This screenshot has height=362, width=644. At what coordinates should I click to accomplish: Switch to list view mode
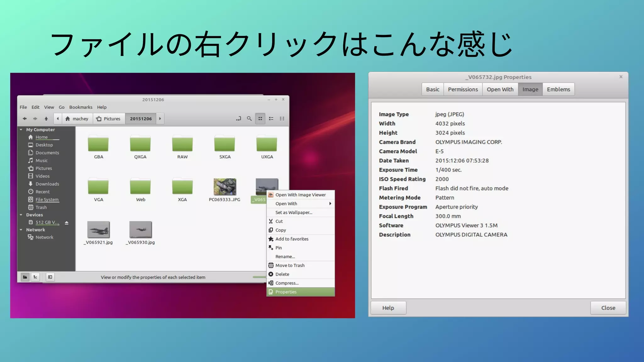tap(271, 118)
